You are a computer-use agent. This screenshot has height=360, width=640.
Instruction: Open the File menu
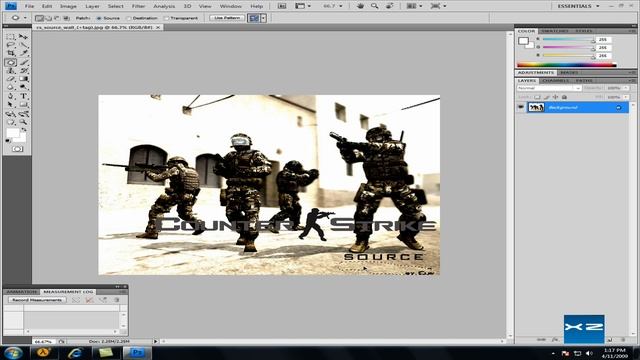29,6
